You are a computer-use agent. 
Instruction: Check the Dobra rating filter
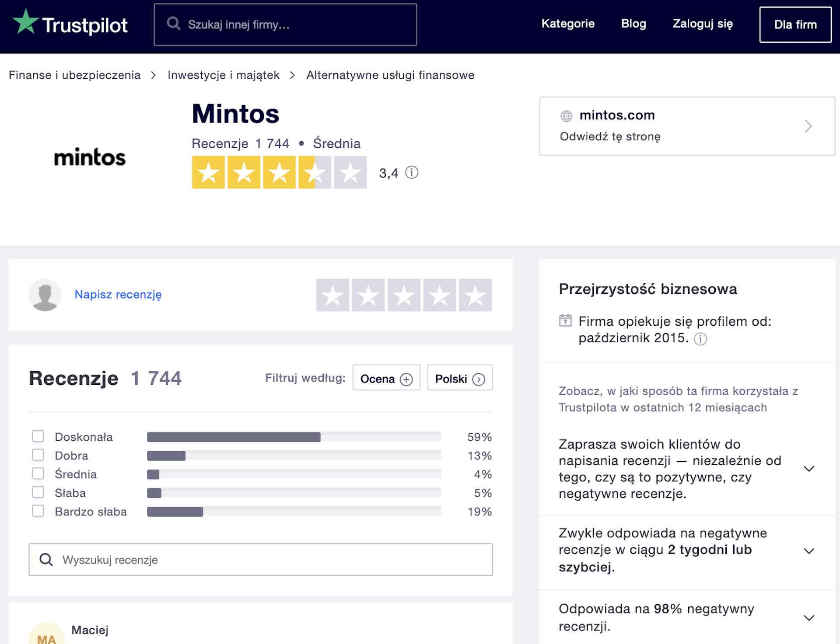38,455
